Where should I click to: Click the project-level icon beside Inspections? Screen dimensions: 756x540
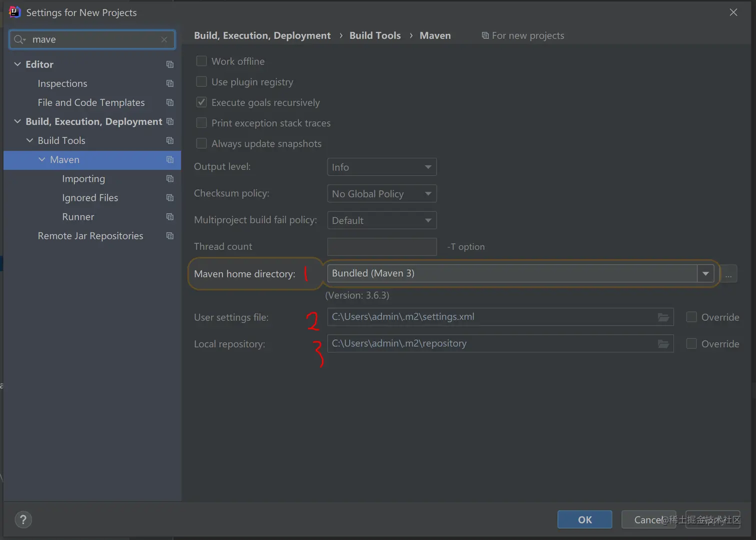(x=170, y=83)
